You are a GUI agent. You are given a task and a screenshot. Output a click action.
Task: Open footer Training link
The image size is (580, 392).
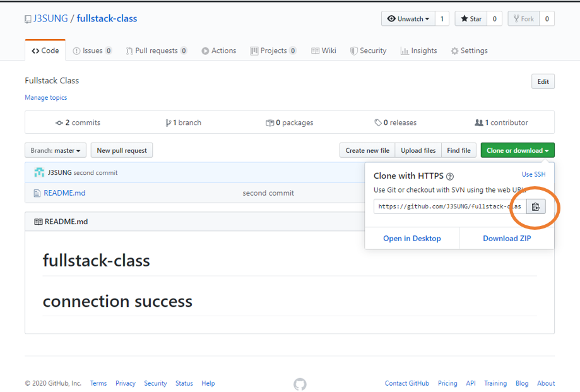(x=495, y=384)
